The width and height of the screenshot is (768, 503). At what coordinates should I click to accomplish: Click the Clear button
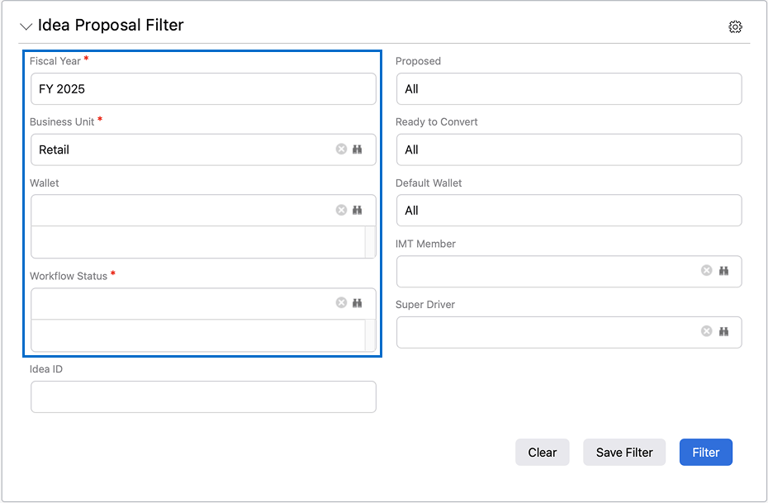coord(542,452)
